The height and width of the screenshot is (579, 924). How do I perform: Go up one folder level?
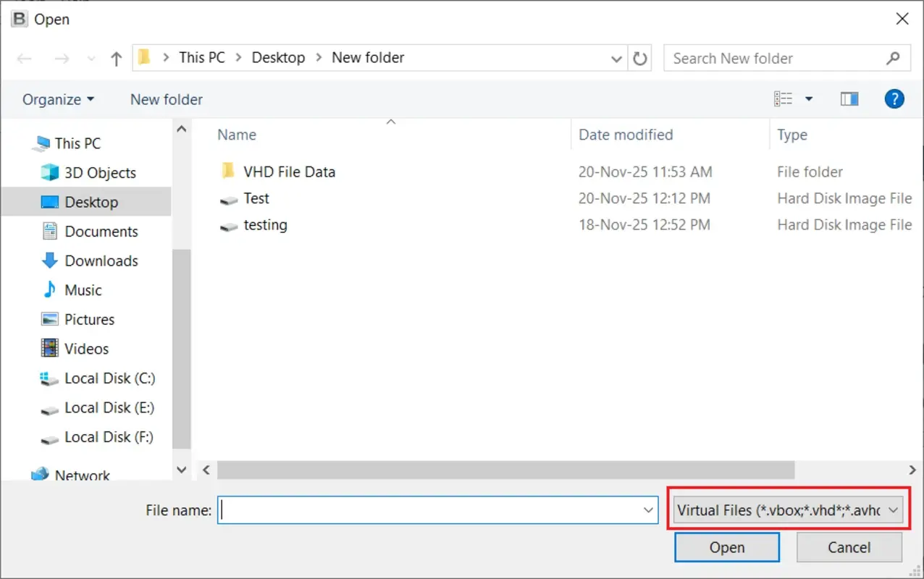pos(116,58)
